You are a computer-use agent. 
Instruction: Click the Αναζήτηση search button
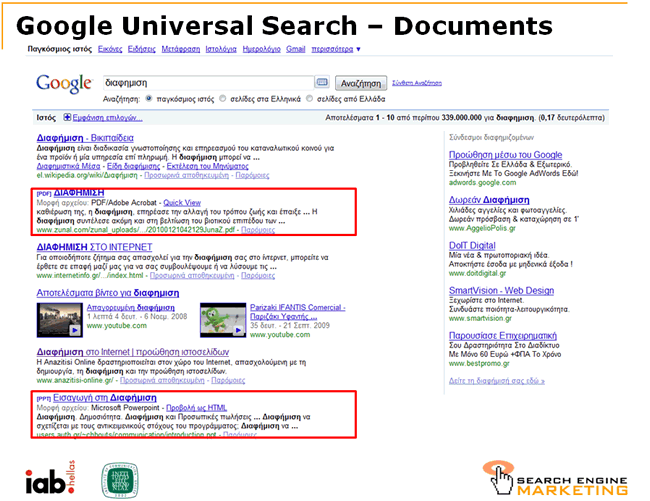(361, 83)
